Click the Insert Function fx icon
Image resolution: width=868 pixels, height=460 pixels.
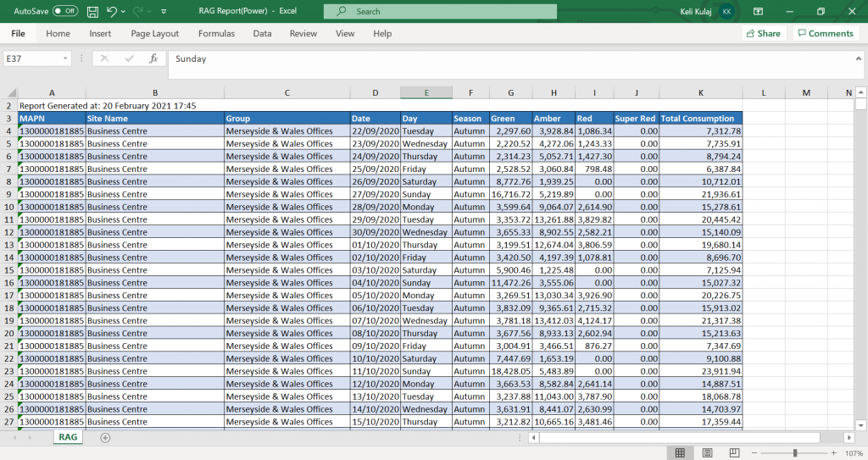click(153, 58)
